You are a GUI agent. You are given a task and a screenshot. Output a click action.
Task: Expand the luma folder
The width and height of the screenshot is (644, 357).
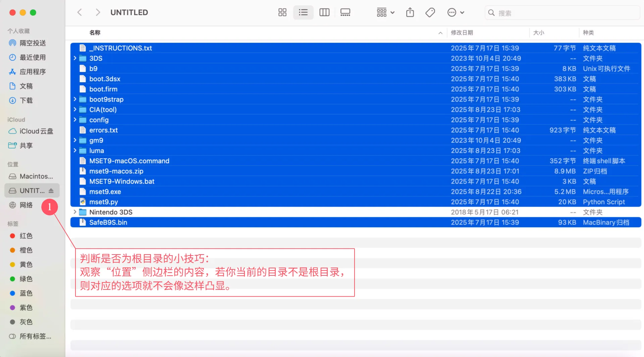tap(75, 150)
